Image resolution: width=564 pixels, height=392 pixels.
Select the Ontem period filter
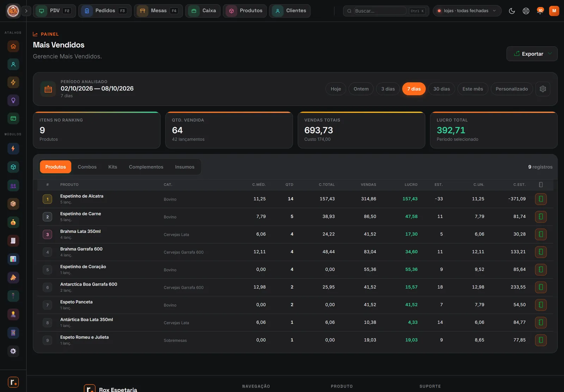tap(361, 89)
